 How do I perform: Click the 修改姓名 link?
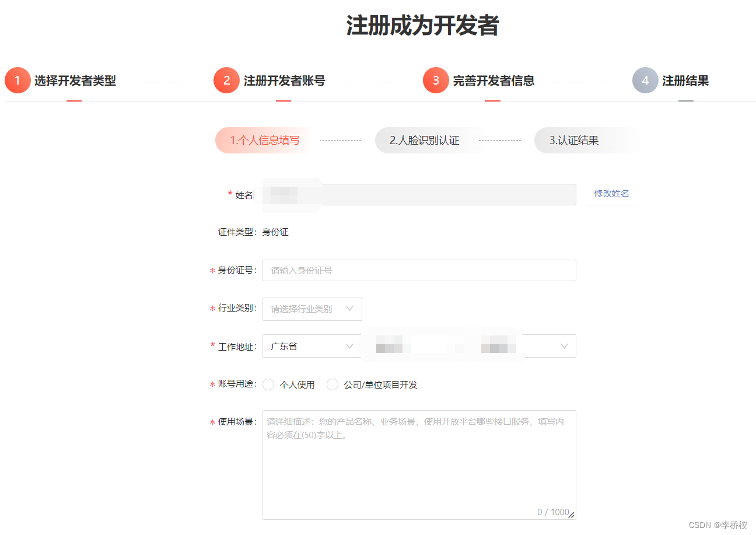point(611,194)
